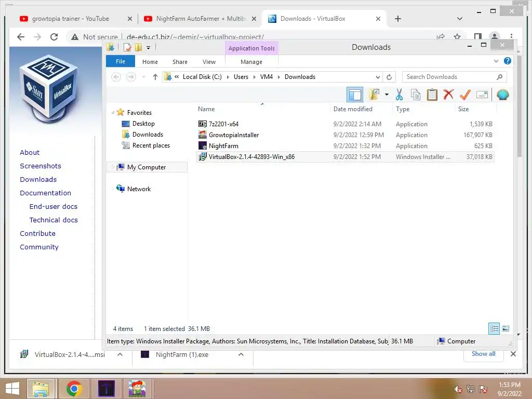Select My Computer in navigation pane

(x=146, y=167)
